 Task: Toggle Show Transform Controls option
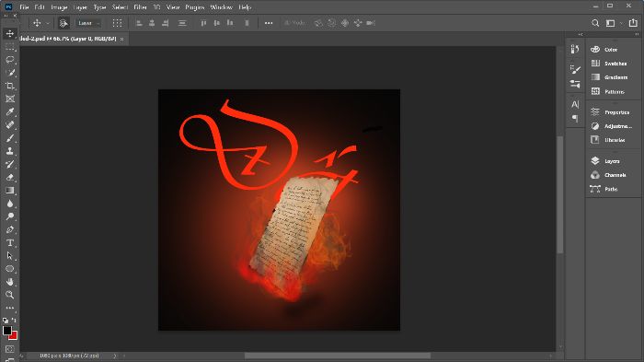[117, 23]
